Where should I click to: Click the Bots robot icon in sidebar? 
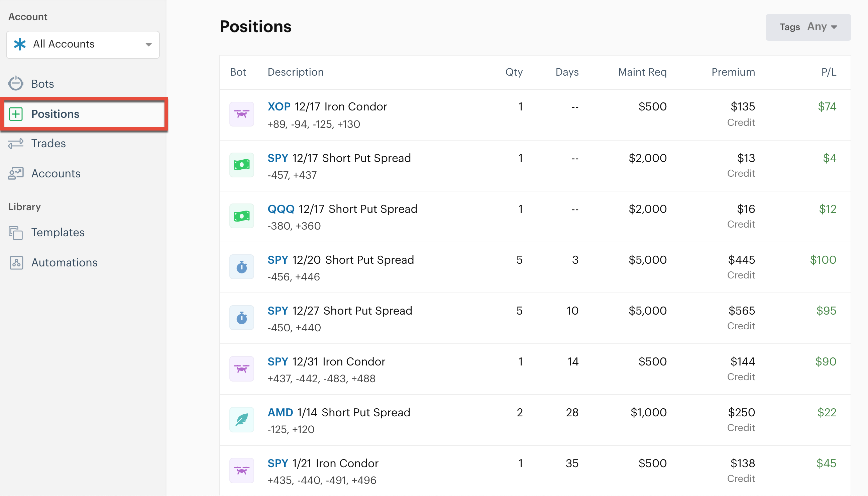click(16, 83)
